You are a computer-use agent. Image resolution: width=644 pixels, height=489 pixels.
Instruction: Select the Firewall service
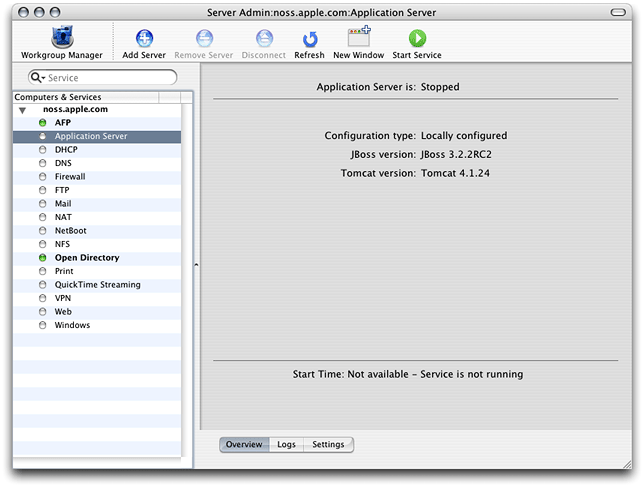(70, 177)
